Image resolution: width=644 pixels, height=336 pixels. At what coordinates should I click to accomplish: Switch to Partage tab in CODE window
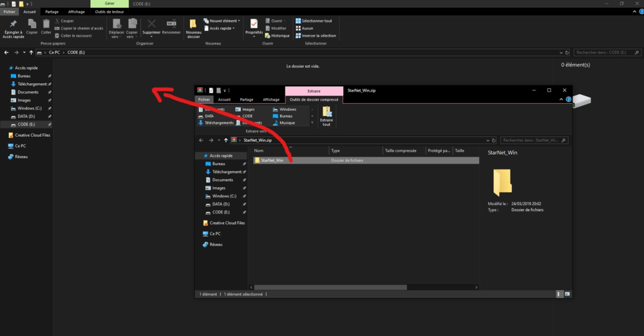[52, 12]
